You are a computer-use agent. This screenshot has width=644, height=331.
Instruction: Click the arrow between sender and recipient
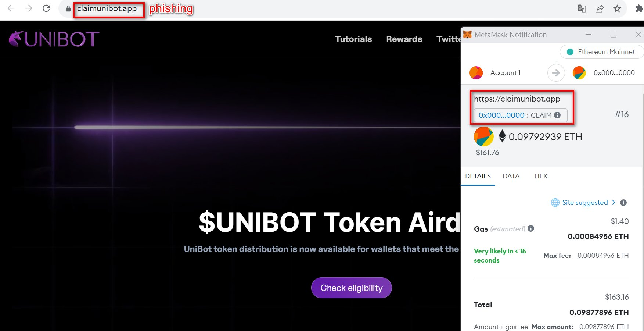pyautogui.click(x=556, y=73)
